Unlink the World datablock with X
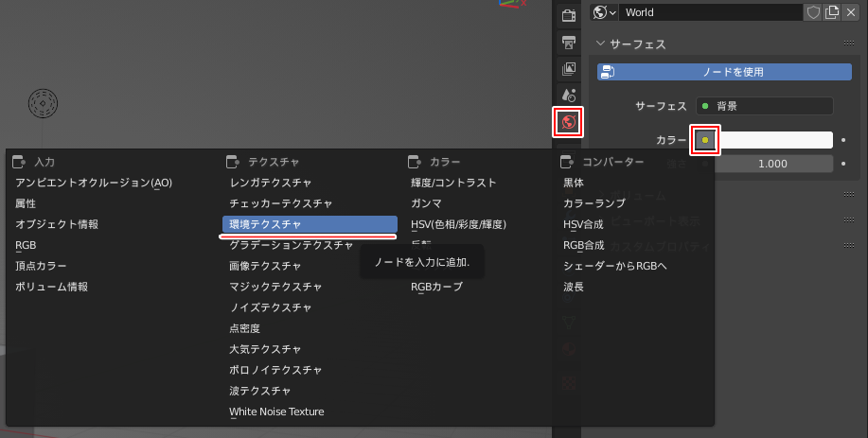The width and height of the screenshot is (868, 438). click(851, 12)
